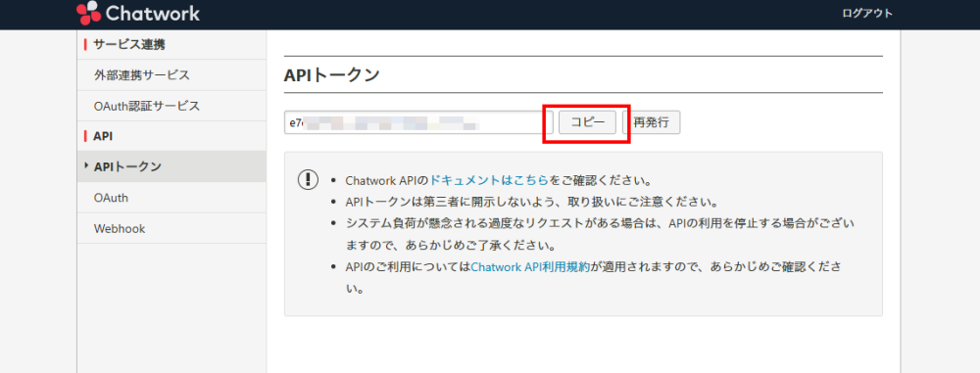Viewport: 980px width, 373px height.
Task: Click the APIトークン page title
Action: 331,75
